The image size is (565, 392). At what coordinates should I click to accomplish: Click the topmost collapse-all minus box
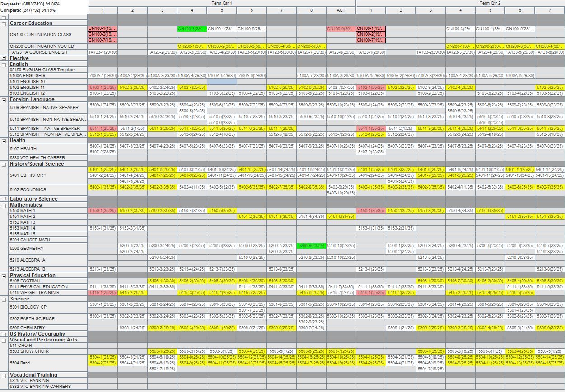coord(4,17)
